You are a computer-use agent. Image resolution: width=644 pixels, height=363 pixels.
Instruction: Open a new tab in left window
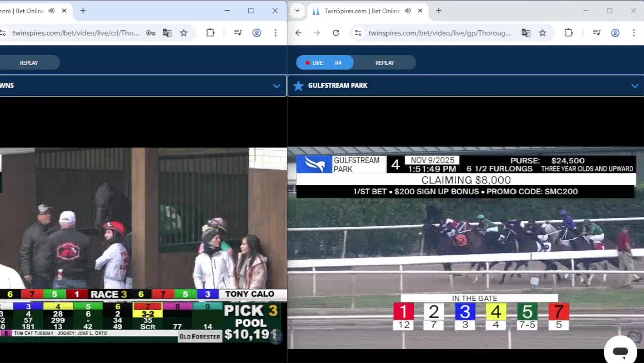pos(83,11)
